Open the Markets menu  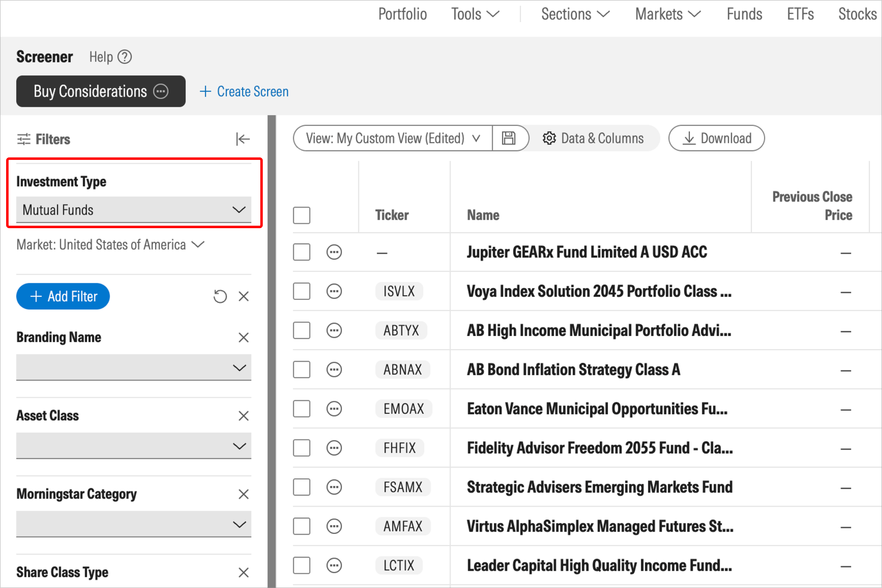click(668, 14)
